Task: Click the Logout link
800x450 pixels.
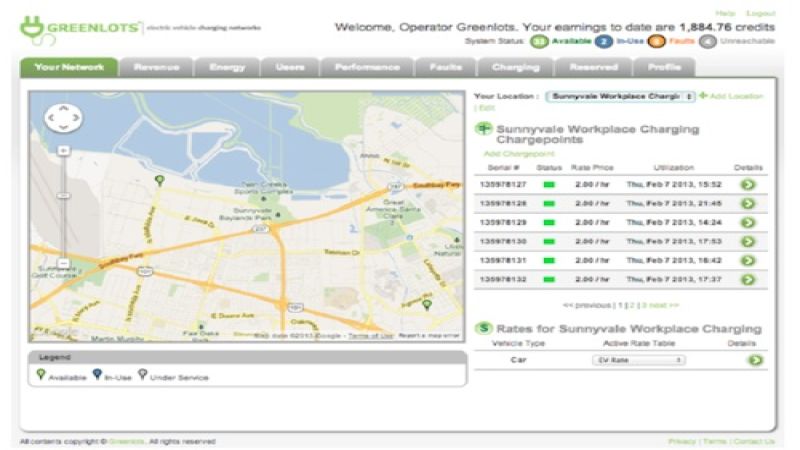Action: 764,12
